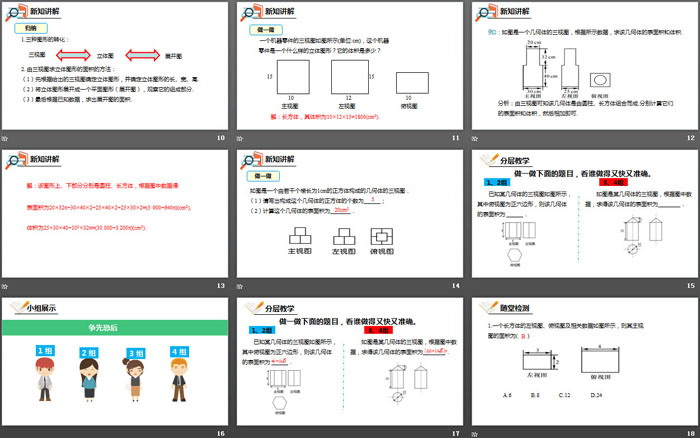Click animation star icon under slide 13
The image size is (700, 438).
tap(4, 286)
